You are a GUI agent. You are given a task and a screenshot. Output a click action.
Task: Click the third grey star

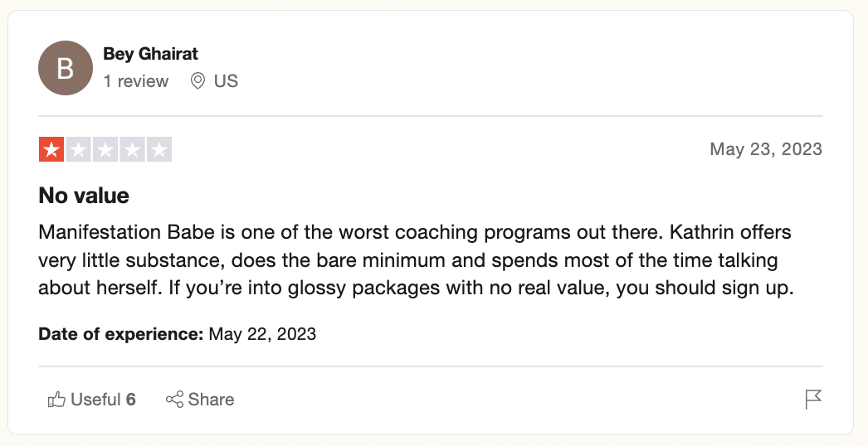point(105,149)
